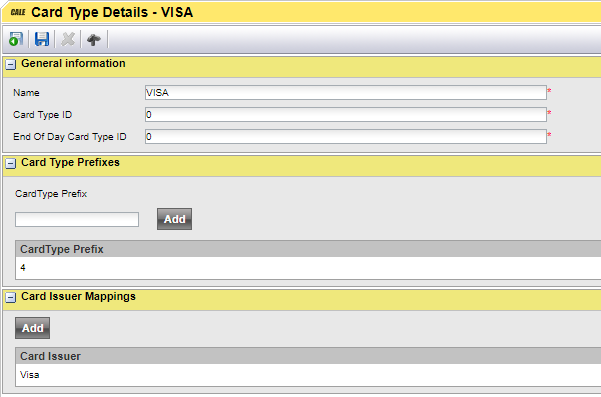Focus the End Of Day Card Type ID field
The height and width of the screenshot is (397, 601).
pyautogui.click(x=346, y=137)
